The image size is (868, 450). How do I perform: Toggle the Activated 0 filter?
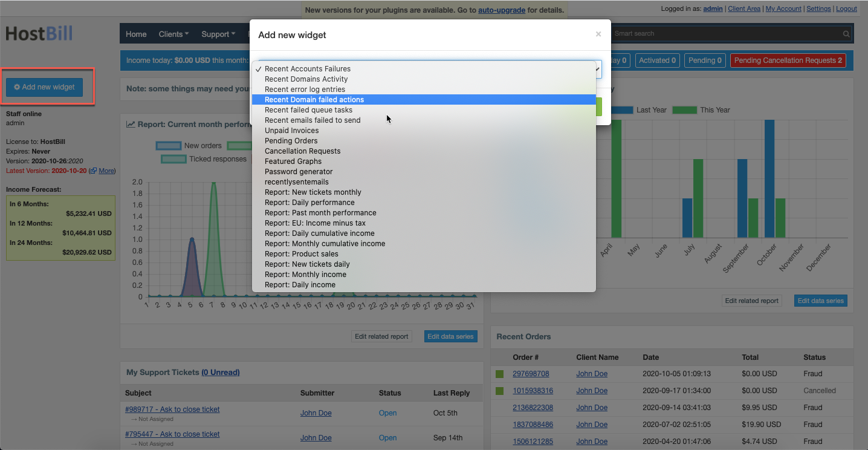[657, 60]
